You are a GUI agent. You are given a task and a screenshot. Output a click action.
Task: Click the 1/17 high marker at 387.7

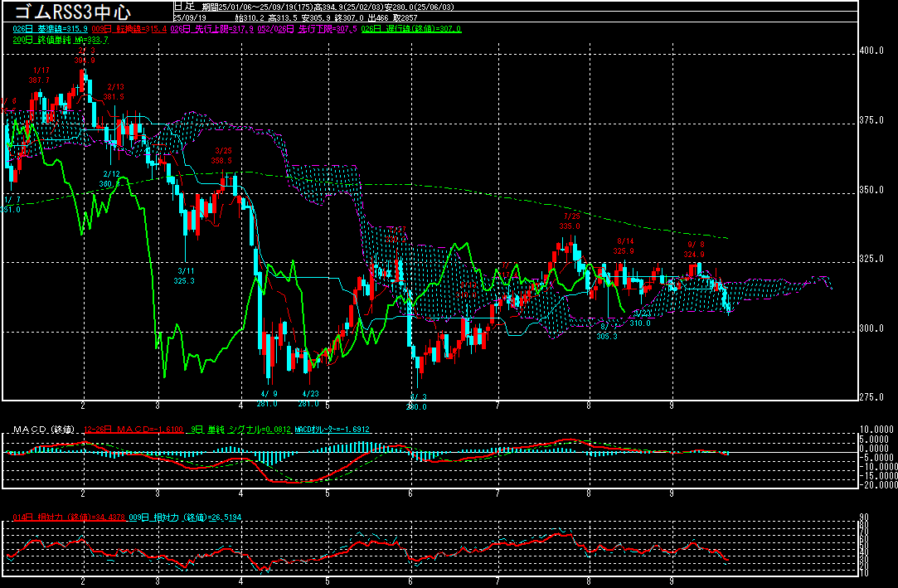[41, 75]
